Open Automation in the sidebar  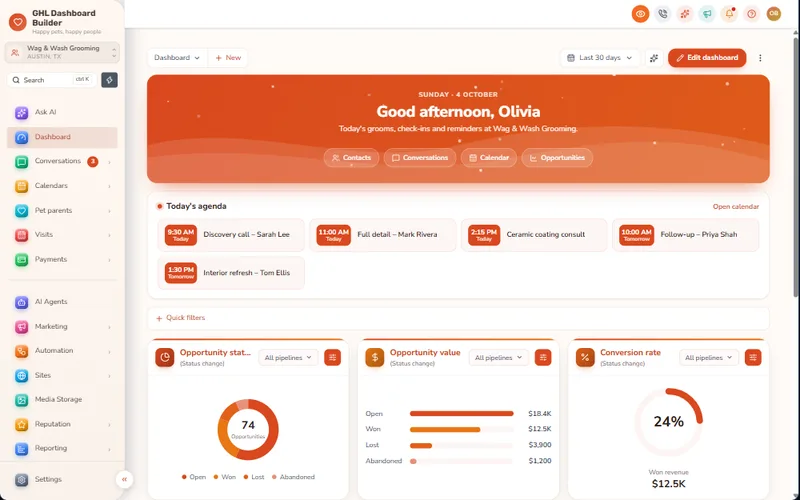(x=62, y=351)
